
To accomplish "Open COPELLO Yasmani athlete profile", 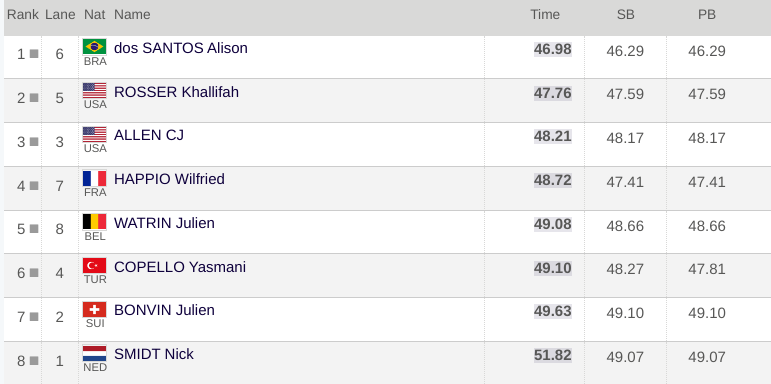I will [x=179, y=267].
